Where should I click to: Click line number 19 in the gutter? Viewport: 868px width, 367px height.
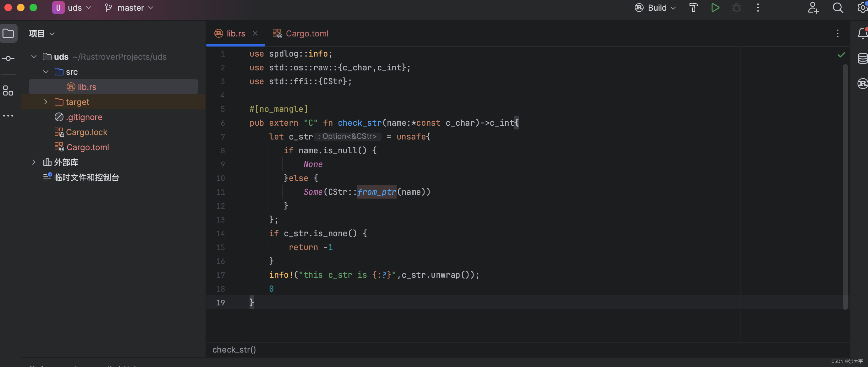[220, 302]
